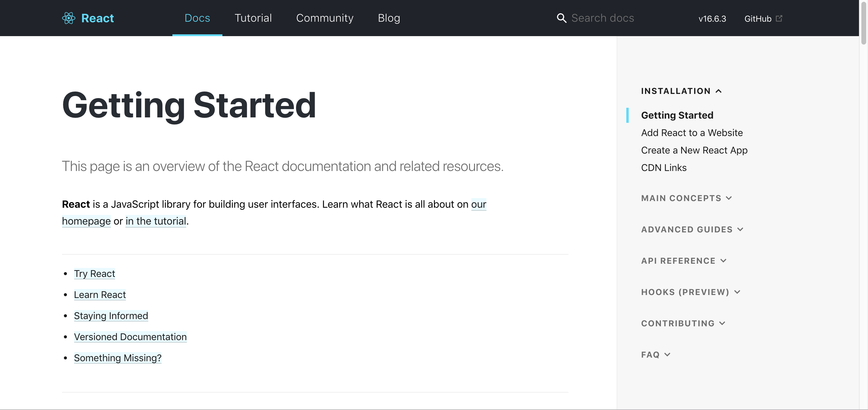Screen dimensions: 868x410
Task: Follow the Try React link
Action: click(94, 274)
